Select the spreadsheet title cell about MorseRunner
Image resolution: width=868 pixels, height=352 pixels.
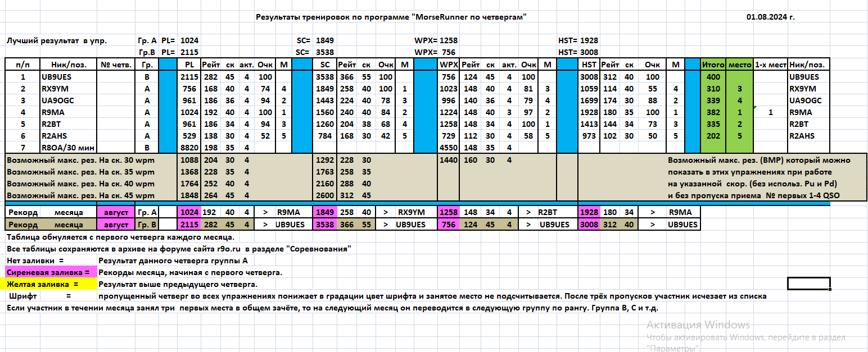click(x=391, y=17)
